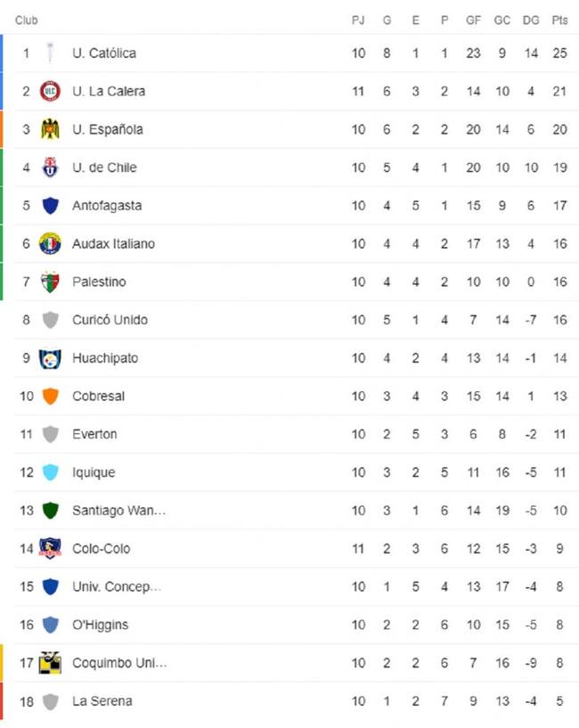Select the truncated Santiago Wan... team name
This screenshot has width=579, height=728.
click(x=118, y=511)
